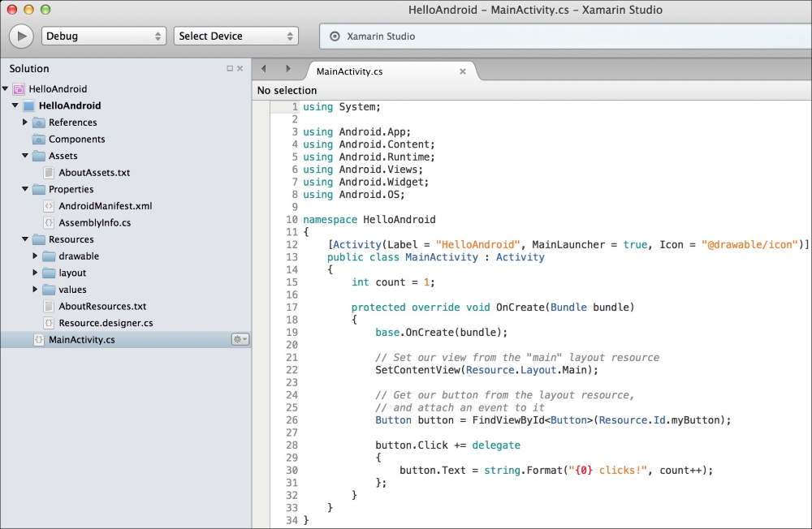
Task: Navigate forward with the right arrow
Action: (x=288, y=68)
